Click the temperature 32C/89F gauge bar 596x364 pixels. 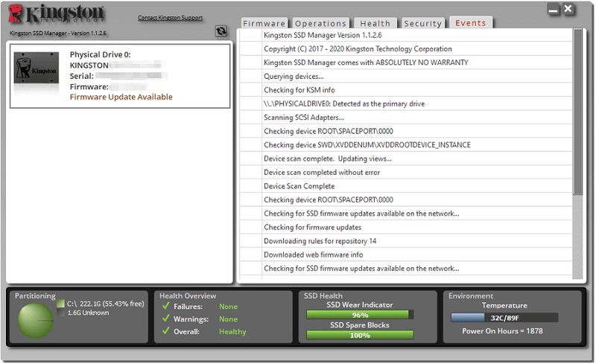[x=504, y=317]
